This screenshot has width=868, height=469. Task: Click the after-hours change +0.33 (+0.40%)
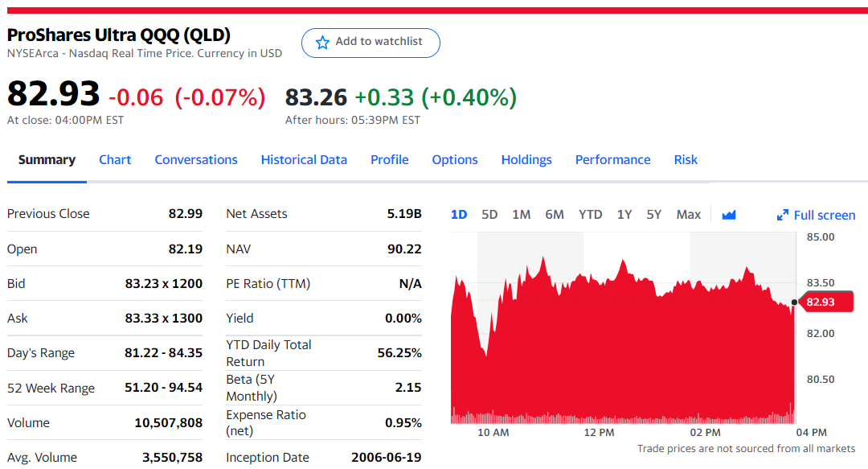(x=436, y=97)
